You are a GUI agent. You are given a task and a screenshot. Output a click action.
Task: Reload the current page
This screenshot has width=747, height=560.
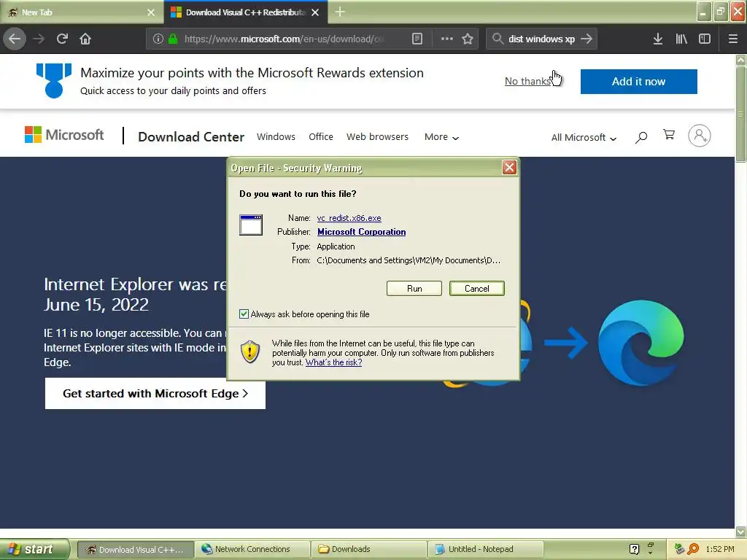tap(62, 39)
